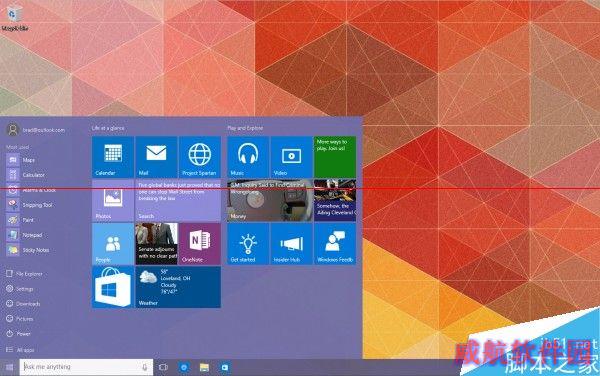Open the Store tile
This screenshot has height=376, width=600.
[113, 287]
